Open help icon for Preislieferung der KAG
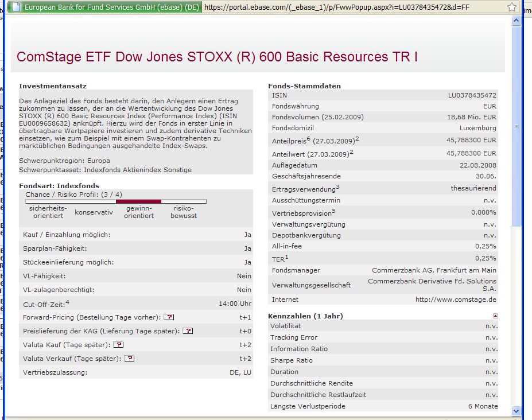This screenshot has height=420, width=532. point(188,330)
